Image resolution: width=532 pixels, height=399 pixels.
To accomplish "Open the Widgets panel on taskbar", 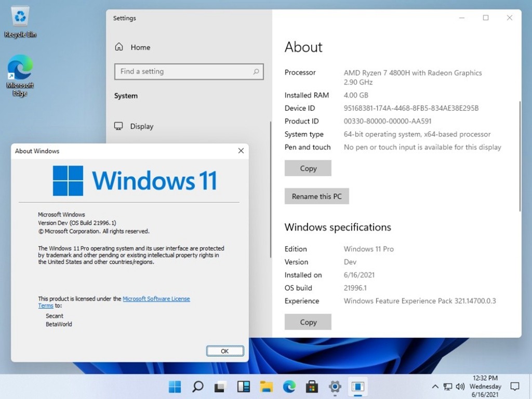I will [243, 387].
